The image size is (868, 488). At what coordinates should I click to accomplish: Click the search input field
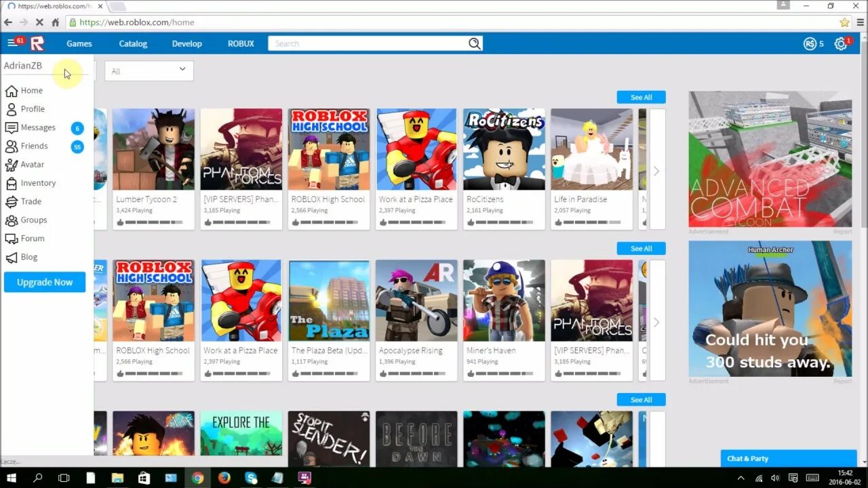click(368, 43)
